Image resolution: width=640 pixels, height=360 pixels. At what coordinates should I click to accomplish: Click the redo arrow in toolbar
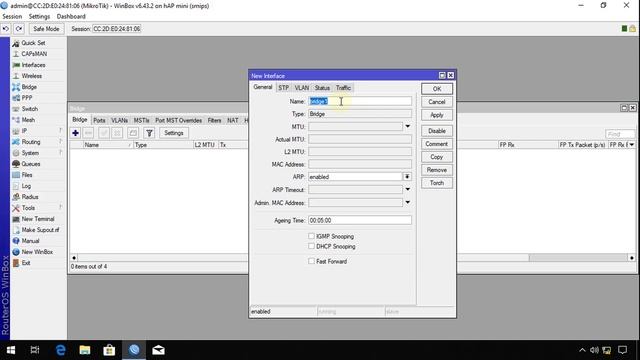(19, 29)
